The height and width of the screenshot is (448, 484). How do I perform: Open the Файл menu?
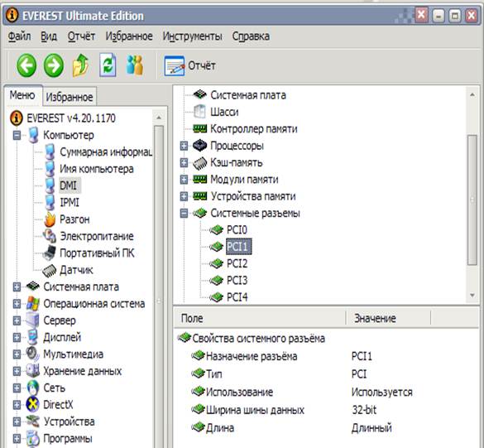[19, 36]
